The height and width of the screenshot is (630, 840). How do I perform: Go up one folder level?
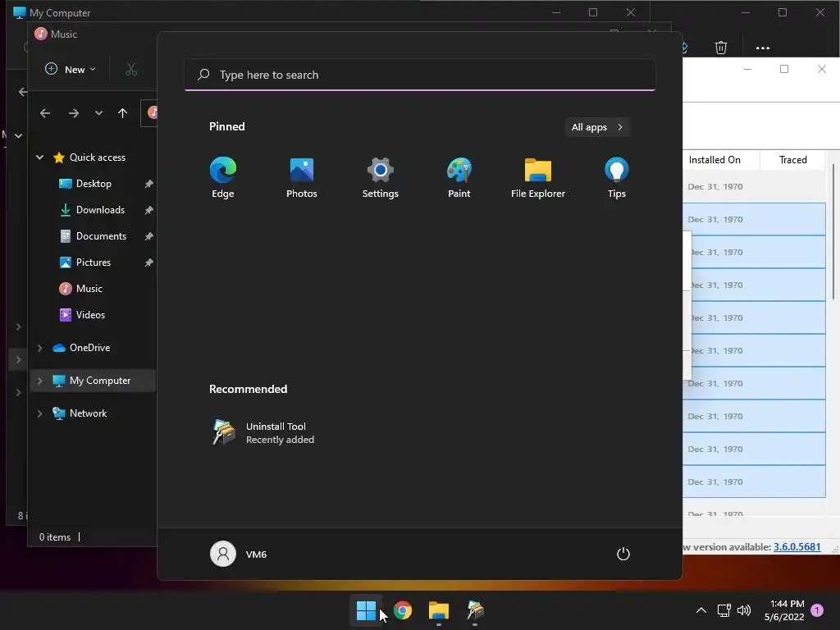point(123,113)
